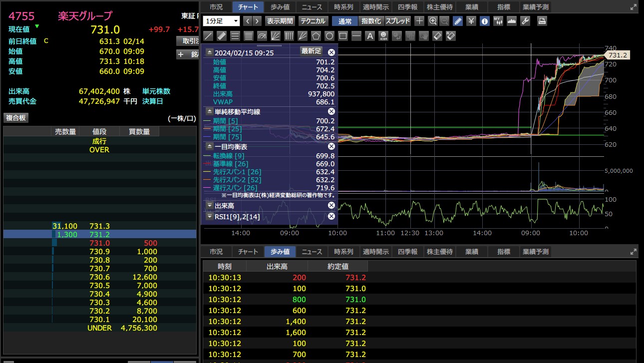644x363 pixels.
Task: Switch chart to スプレッド mode
Action: tap(398, 21)
